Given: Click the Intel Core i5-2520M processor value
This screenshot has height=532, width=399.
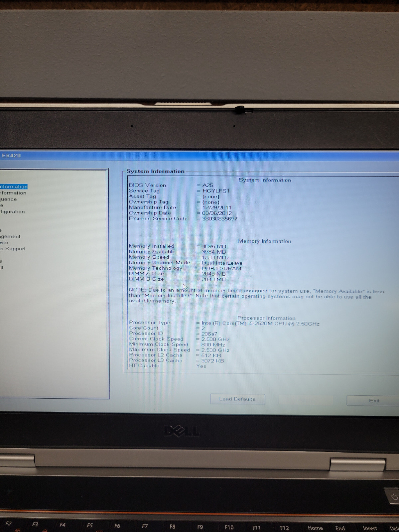Looking at the screenshot, I should click(x=260, y=324).
